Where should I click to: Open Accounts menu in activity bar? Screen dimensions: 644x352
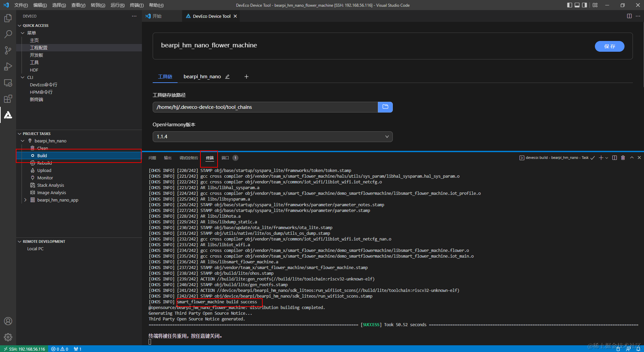pos(8,321)
